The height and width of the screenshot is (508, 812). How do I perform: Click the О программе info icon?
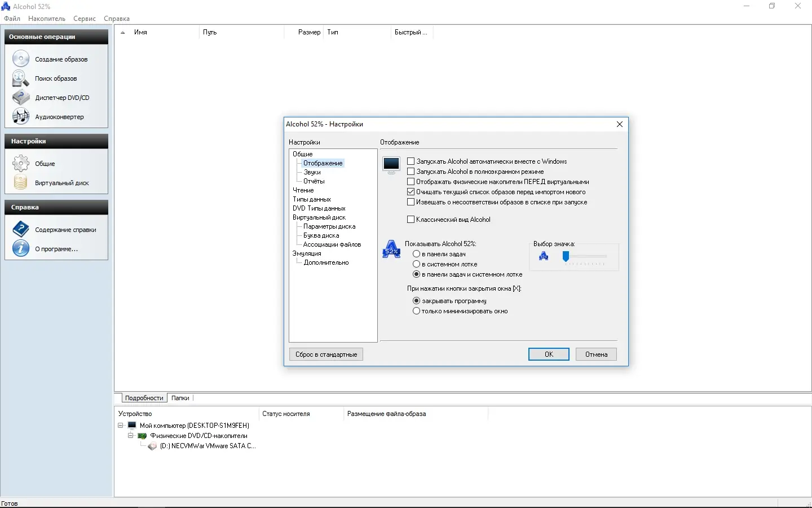pos(21,249)
